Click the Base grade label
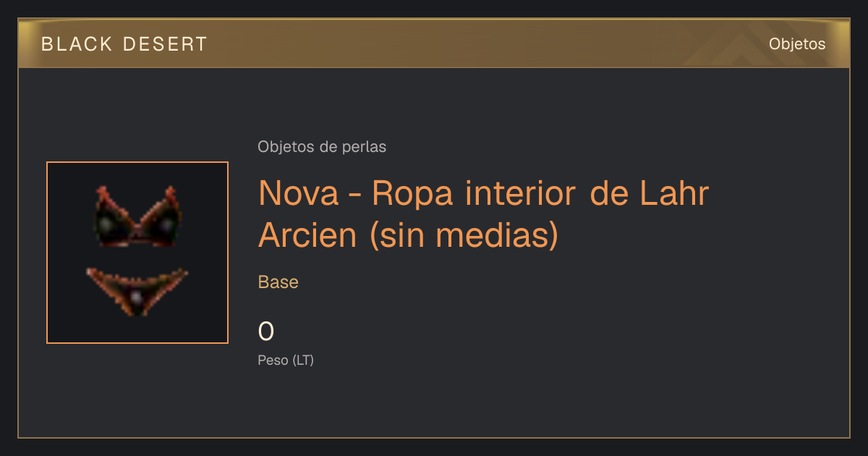868x456 pixels. (278, 282)
